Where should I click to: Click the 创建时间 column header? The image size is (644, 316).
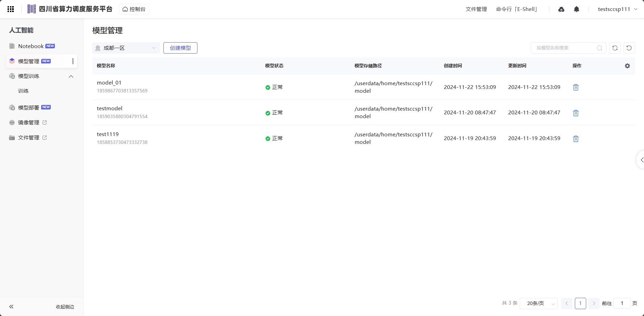(453, 66)
